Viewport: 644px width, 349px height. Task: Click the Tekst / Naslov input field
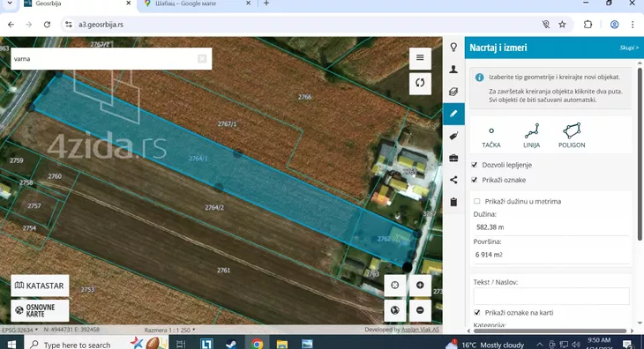551,296
